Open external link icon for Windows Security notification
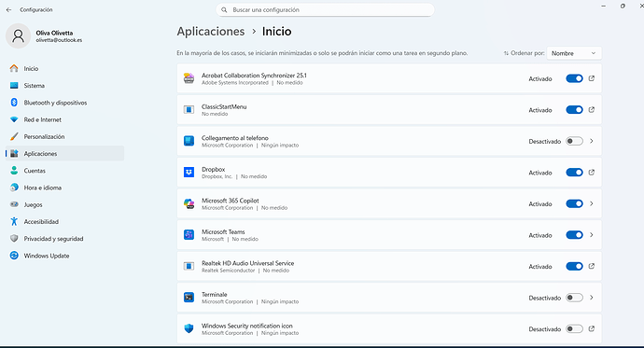The height and width of the screenshot is (348, 644). [592, 328]
